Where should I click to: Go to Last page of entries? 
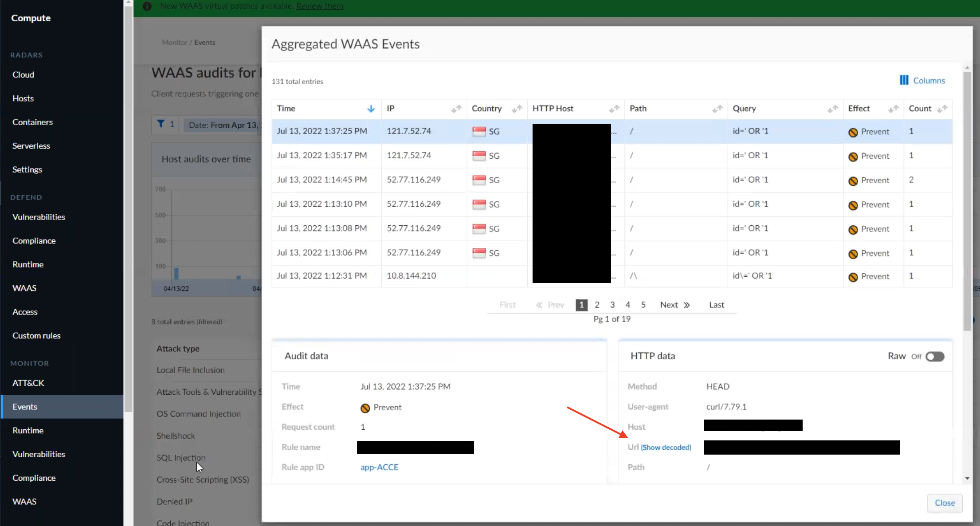click(716, 305)
